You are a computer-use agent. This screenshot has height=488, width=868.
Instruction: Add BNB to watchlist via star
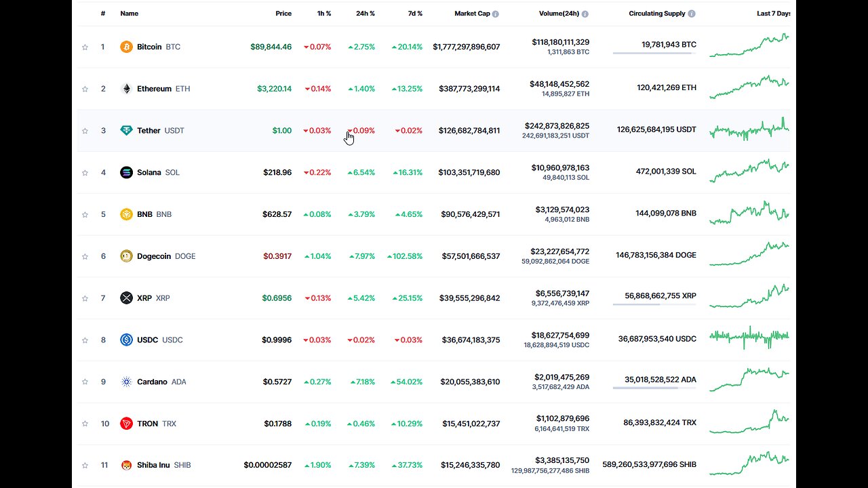tap(85, 214)
